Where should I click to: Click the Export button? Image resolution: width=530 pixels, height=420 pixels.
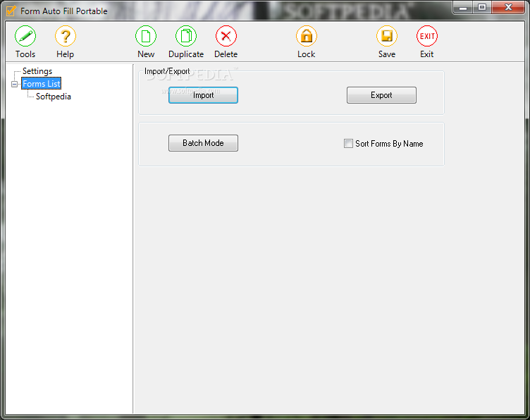click(x=381, y=95)
